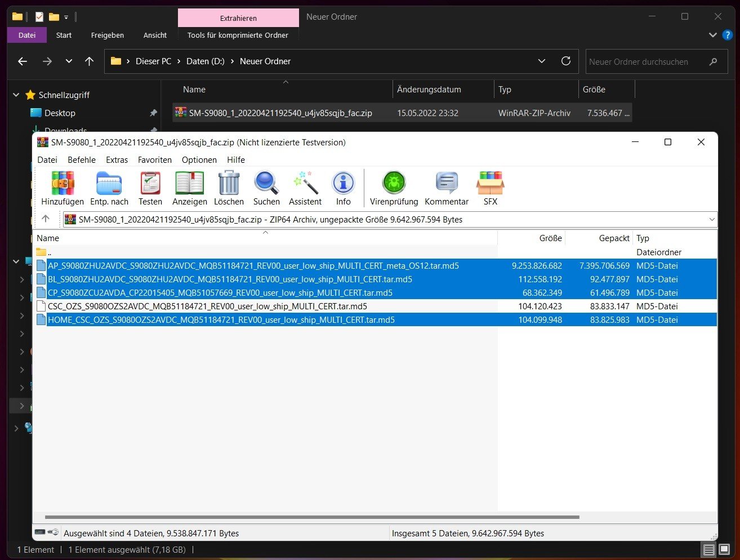Go up one level with WinRAR arrow icon
The height and width of the screenshot is (560, 740).
tap(46, 219)
